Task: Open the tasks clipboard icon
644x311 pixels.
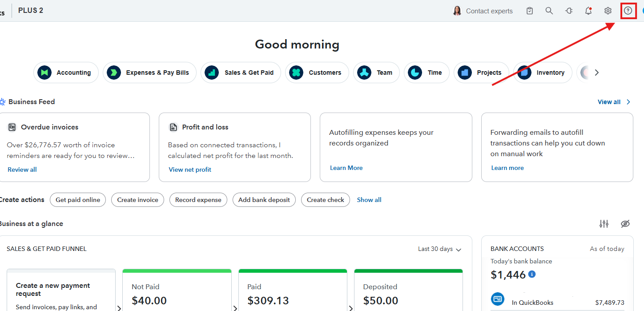Action: pyautogui.click(x=529, y=11)
